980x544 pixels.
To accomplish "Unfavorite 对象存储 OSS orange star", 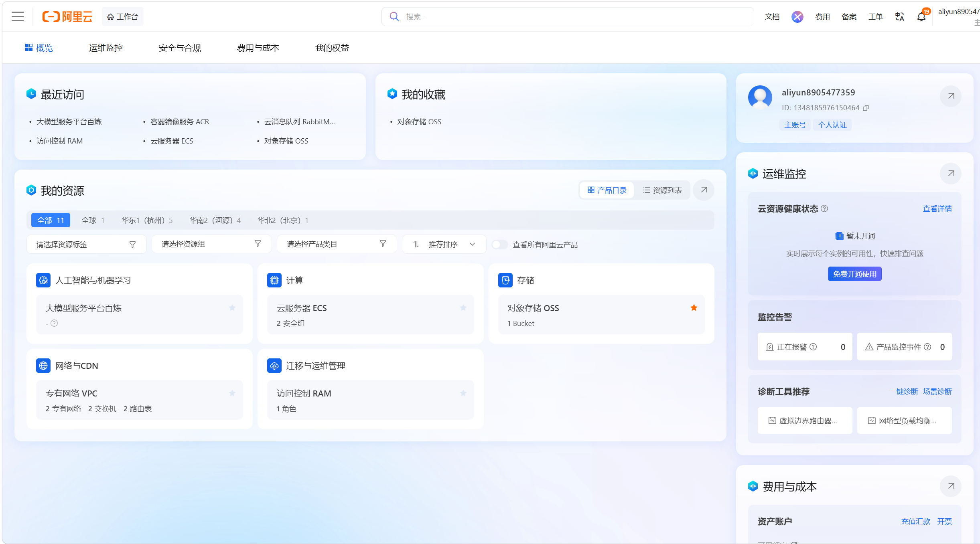I will 694,308.
